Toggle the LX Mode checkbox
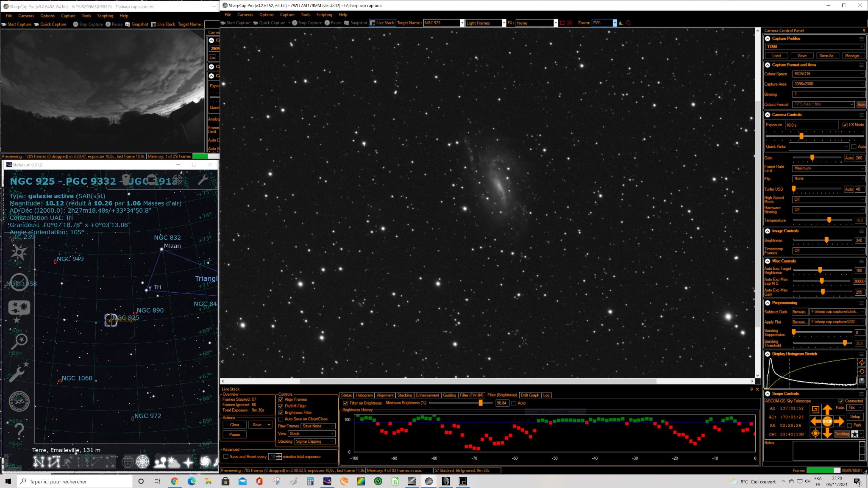 [x=845, y=125]
